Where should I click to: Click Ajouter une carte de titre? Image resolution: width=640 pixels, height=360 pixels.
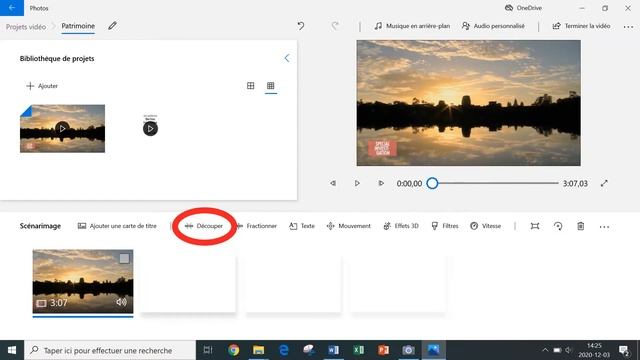117,226
